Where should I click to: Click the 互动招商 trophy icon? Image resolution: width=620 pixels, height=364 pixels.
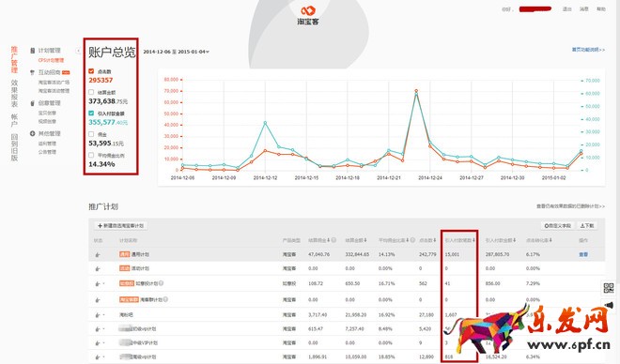33,72
